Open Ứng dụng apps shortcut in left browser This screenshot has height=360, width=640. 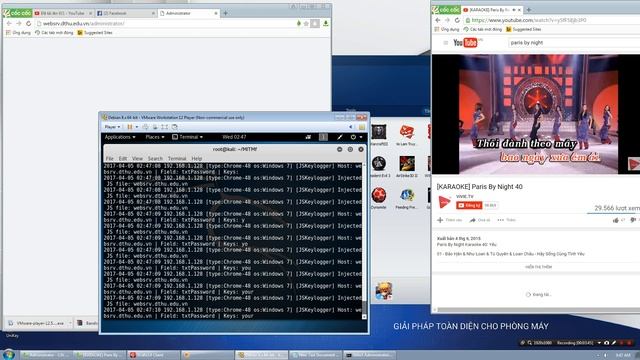(x=18, y=33)
